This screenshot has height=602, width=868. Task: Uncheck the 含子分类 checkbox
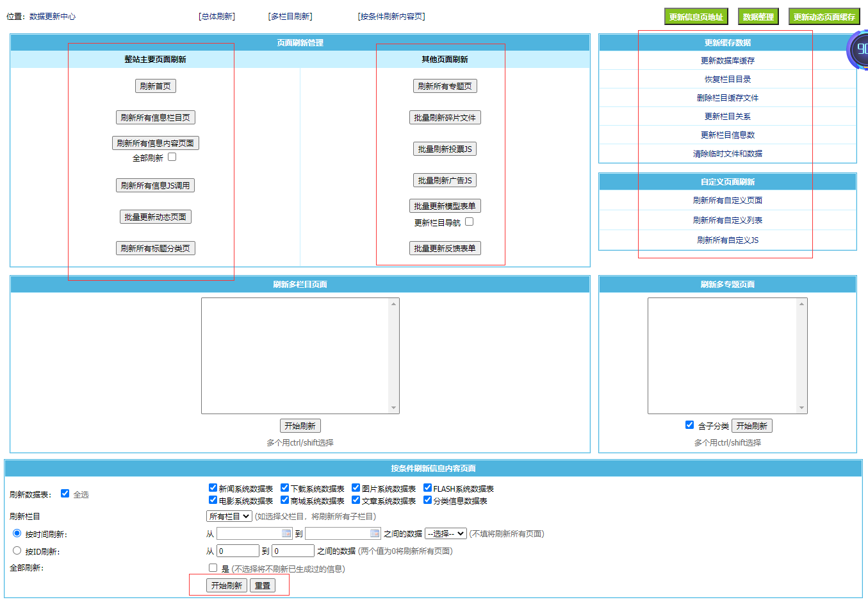tap(689, 425)
